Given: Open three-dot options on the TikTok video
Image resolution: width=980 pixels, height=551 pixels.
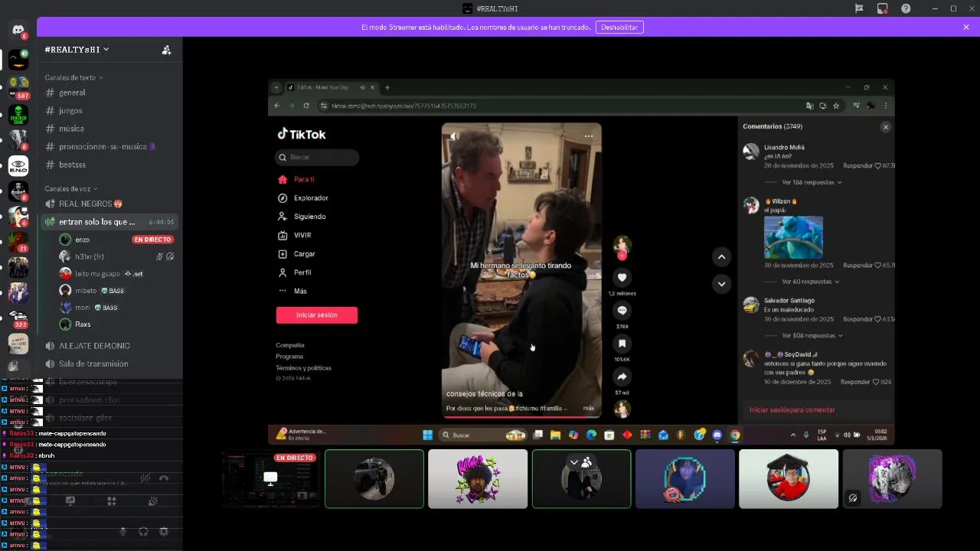Looking at the screenshot, I should 589,135.
